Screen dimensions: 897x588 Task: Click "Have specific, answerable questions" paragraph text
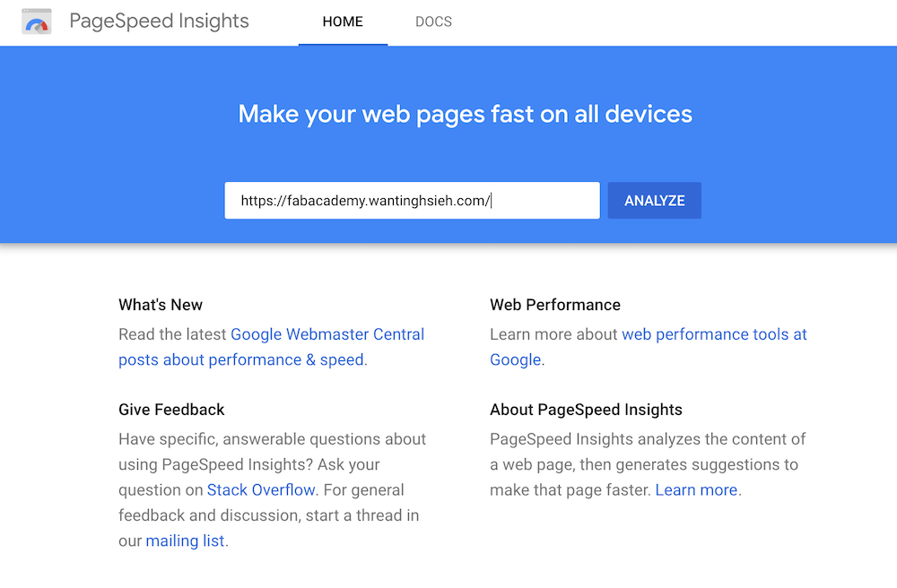click(272, 439)
